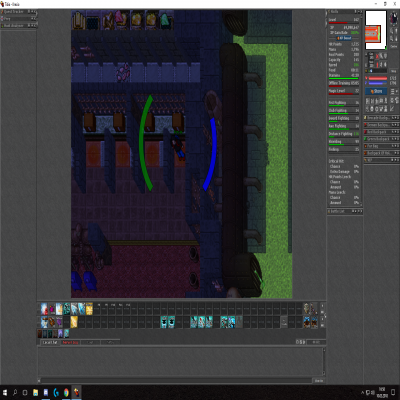Select the Distance Fighting skill row

click(344, 134)
